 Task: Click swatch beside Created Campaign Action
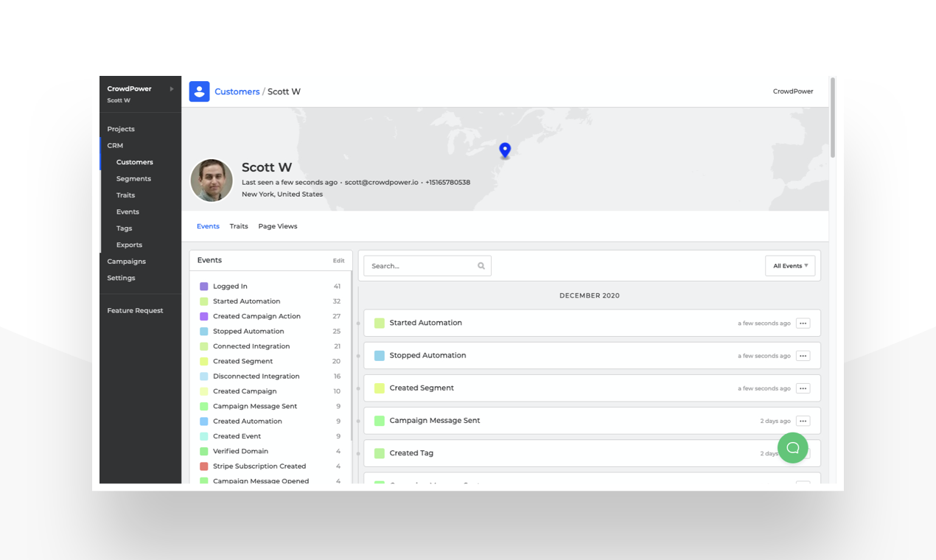tap(204, 317)
